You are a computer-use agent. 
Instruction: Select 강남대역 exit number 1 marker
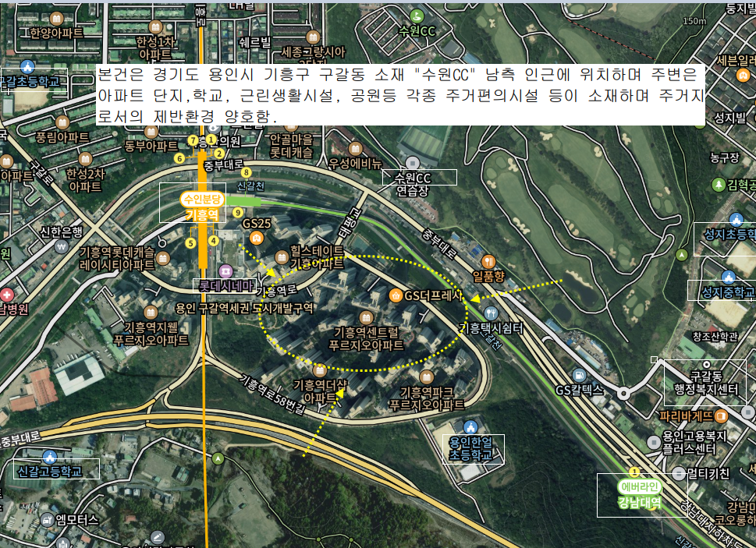[x=634, y=472]
